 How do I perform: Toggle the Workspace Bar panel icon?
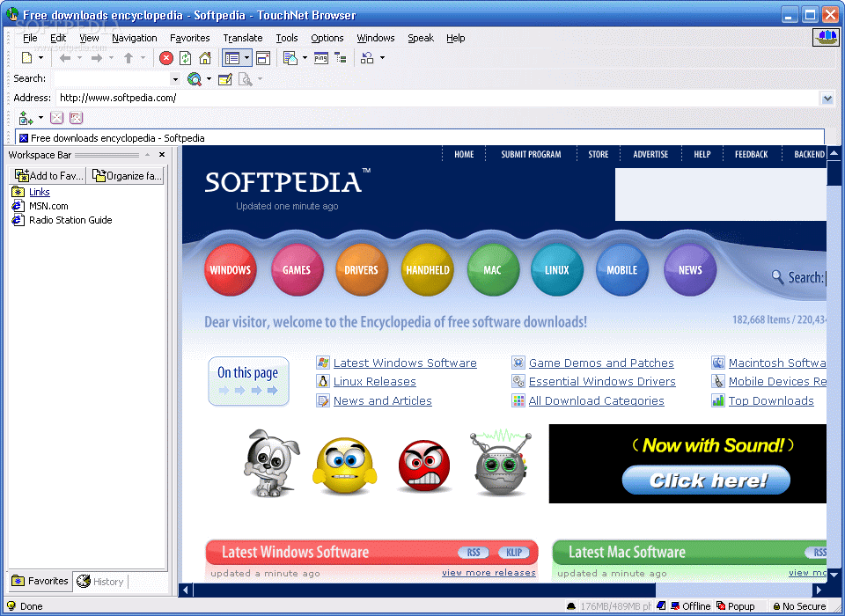point(232,58)
